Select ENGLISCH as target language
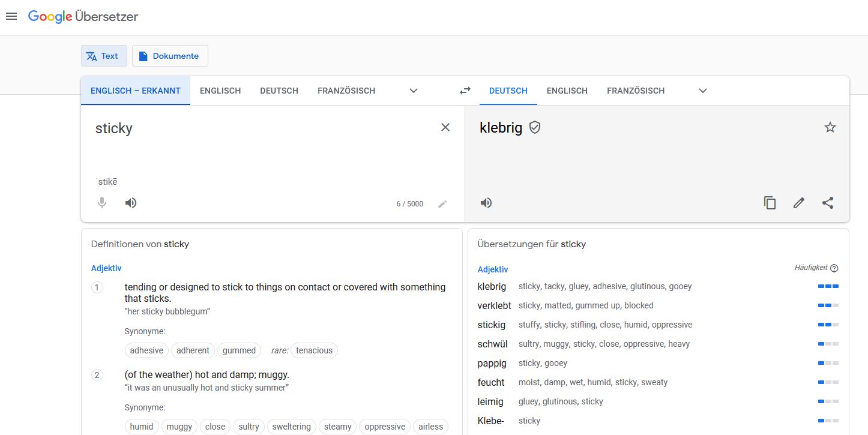The image size is (868, 435). [567, 91]
